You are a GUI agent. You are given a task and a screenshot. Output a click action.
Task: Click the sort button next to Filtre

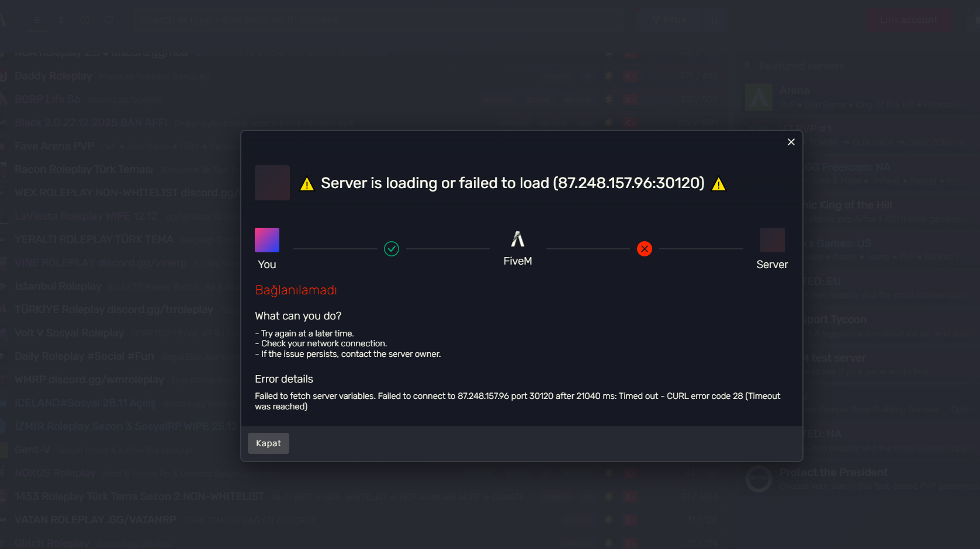714,20
